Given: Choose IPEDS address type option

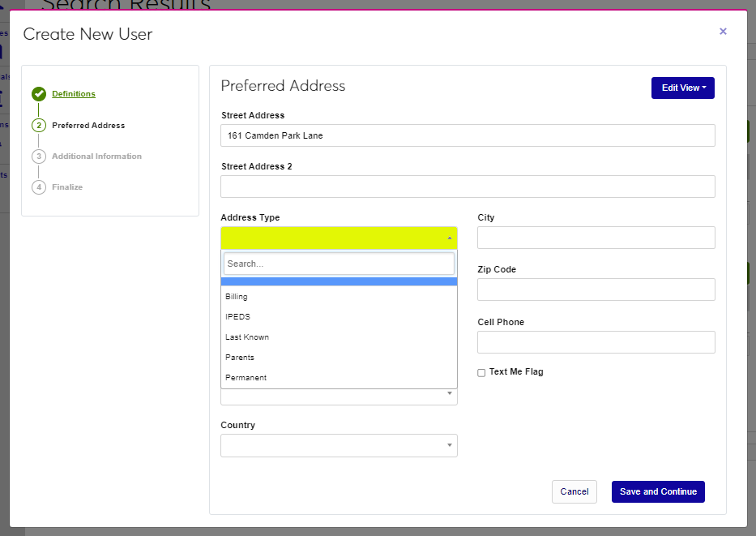Looking at the screenshot, I should click(237, 317).
